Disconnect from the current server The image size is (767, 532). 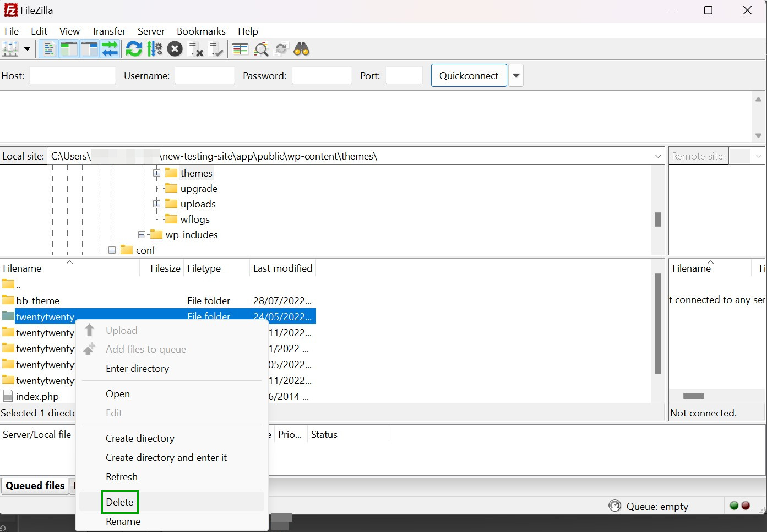[x=195, y=49]
